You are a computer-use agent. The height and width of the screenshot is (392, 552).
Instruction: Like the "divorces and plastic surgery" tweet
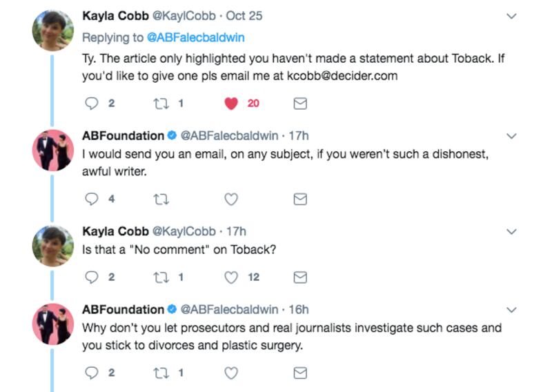[232, 373]
